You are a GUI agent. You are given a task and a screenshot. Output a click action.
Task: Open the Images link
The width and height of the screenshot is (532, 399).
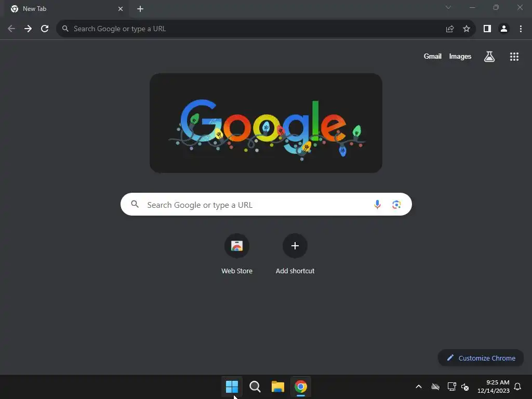coord(460,56)
